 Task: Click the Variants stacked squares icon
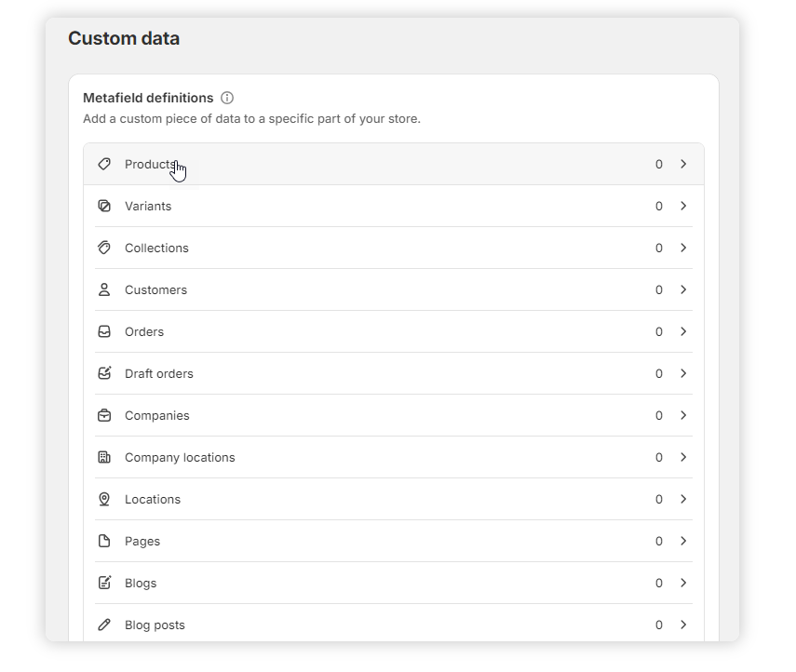(104, 206)
